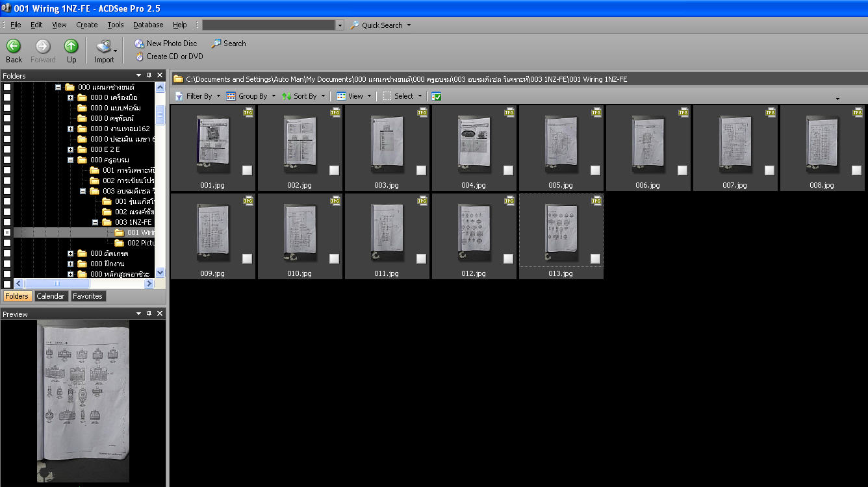The image size is (868, 487).
Task: Open the Import camera tool
Action: (104, 47)
